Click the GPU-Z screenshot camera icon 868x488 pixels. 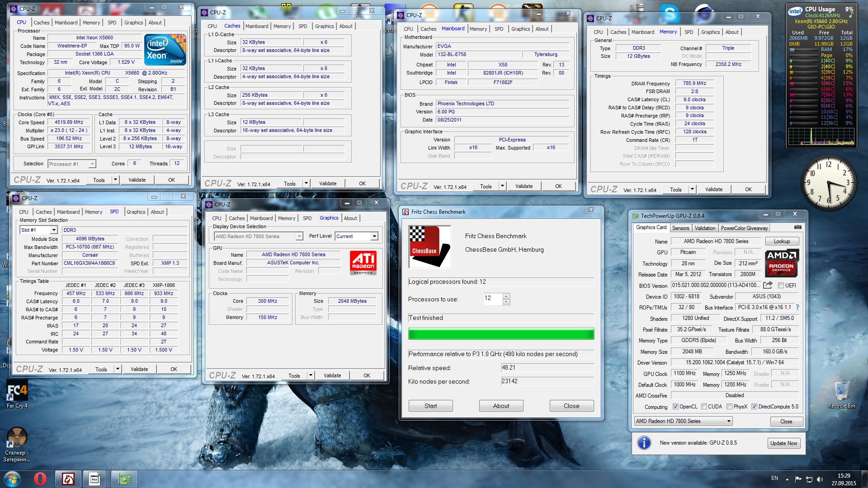coord(797,227)
